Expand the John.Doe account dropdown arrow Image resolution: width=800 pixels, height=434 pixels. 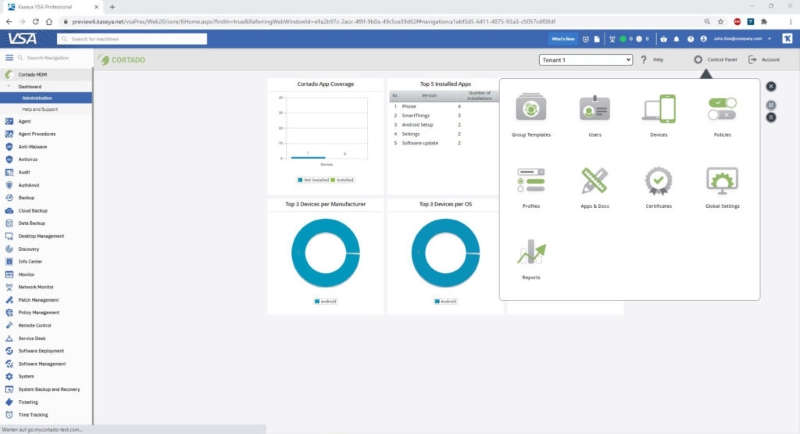769,39
